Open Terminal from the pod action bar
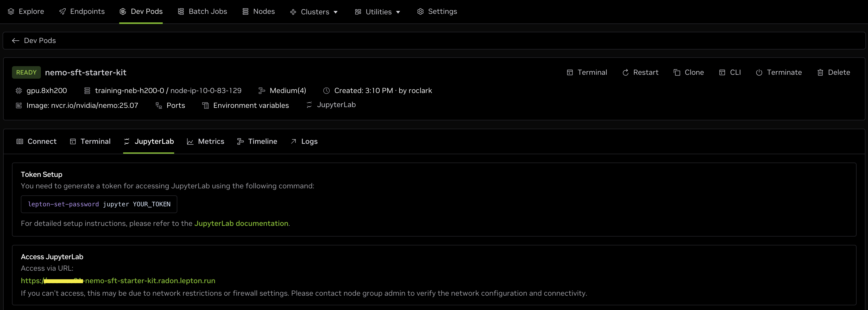 point(587,72)
